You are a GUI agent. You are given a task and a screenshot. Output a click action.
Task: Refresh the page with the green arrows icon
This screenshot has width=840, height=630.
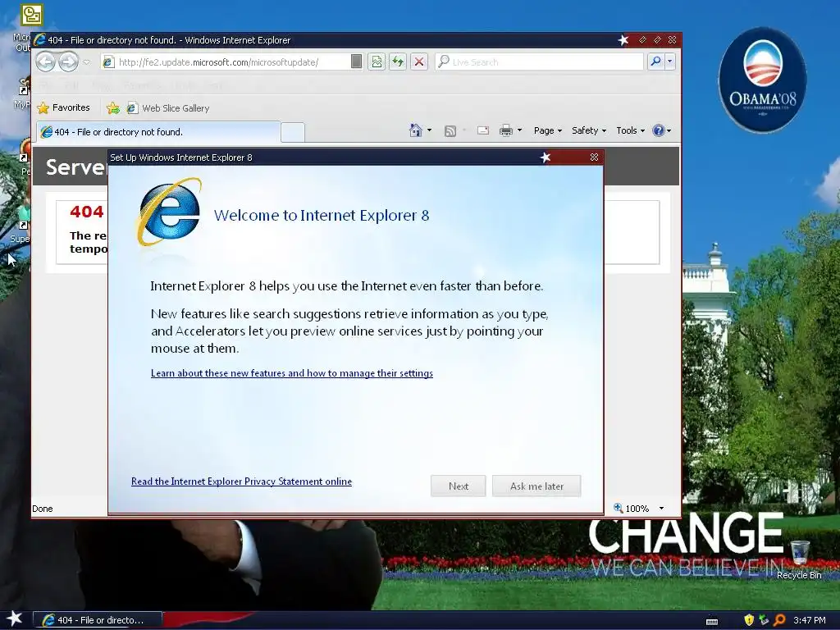tap(398, 62)
